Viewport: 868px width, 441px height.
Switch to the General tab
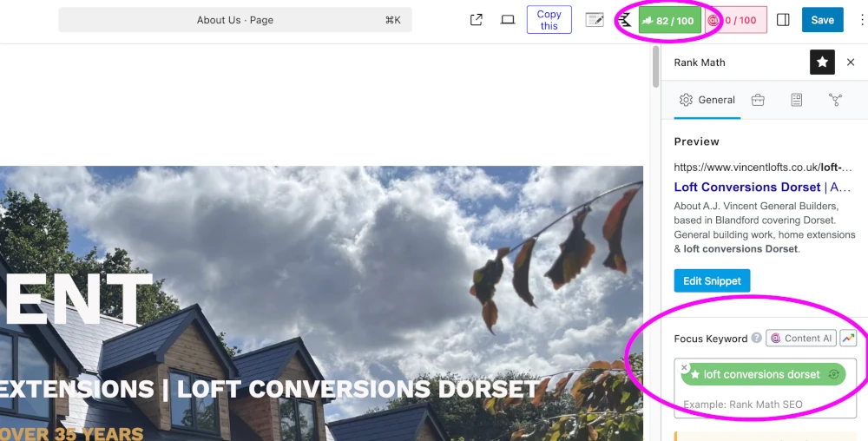click(x=707, y=100)
